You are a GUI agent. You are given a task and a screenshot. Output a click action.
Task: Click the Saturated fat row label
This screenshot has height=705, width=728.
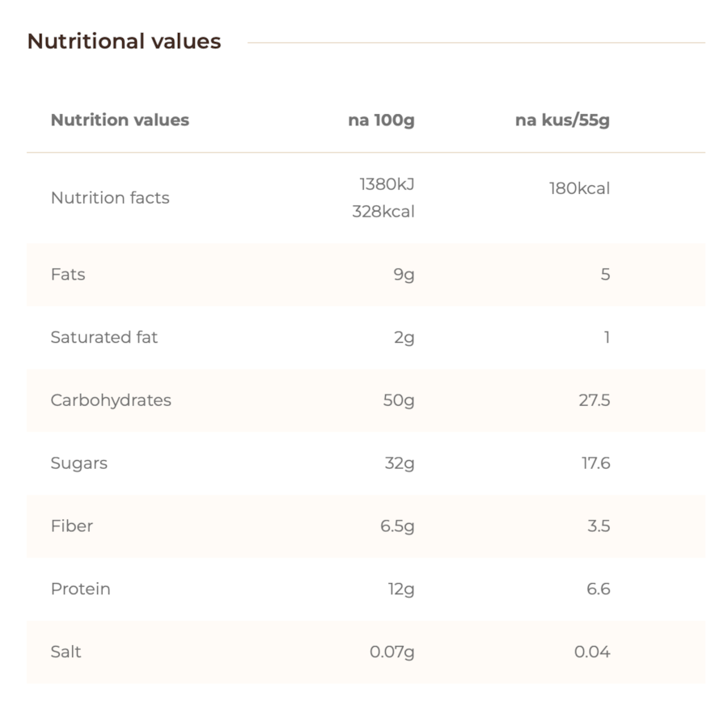tap(104, 337)
